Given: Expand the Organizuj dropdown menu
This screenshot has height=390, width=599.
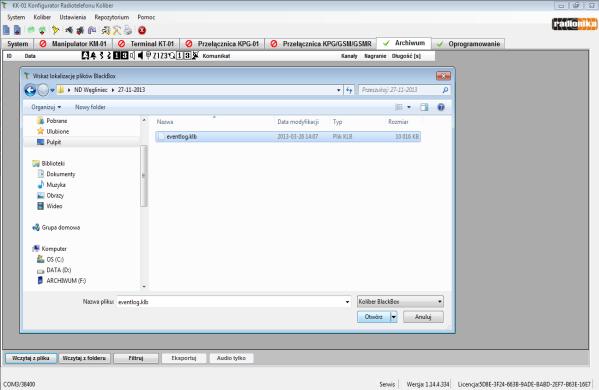Looking at the screenshot, I should point(46,107).
